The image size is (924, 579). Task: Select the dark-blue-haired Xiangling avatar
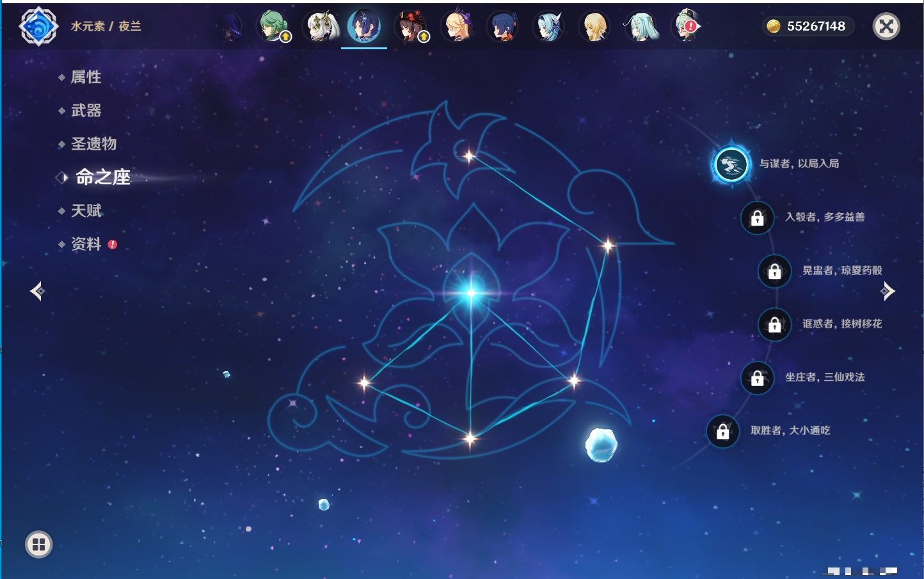(x=503, y=27)
